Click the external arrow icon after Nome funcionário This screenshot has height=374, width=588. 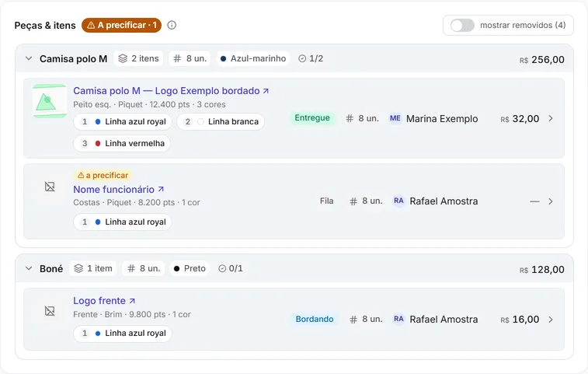161,189
